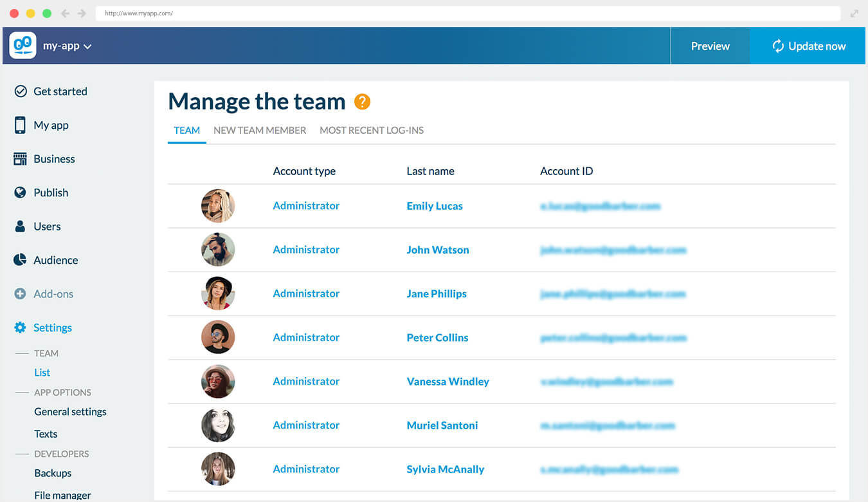The width and height of the screenshot is (868, 502).
Task: Click the Audience pie chart icon
Action: tap(21, 260)
